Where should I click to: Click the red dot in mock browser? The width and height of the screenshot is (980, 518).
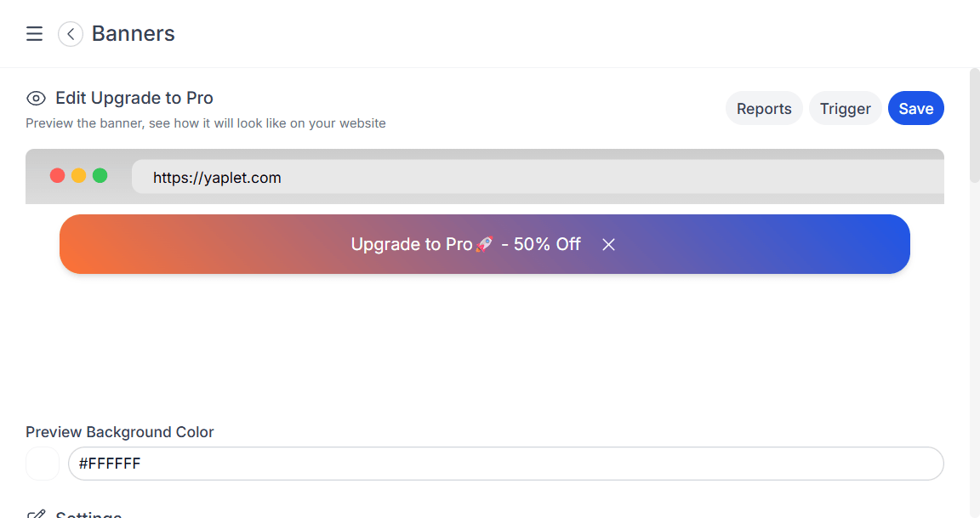coord(58,176)
